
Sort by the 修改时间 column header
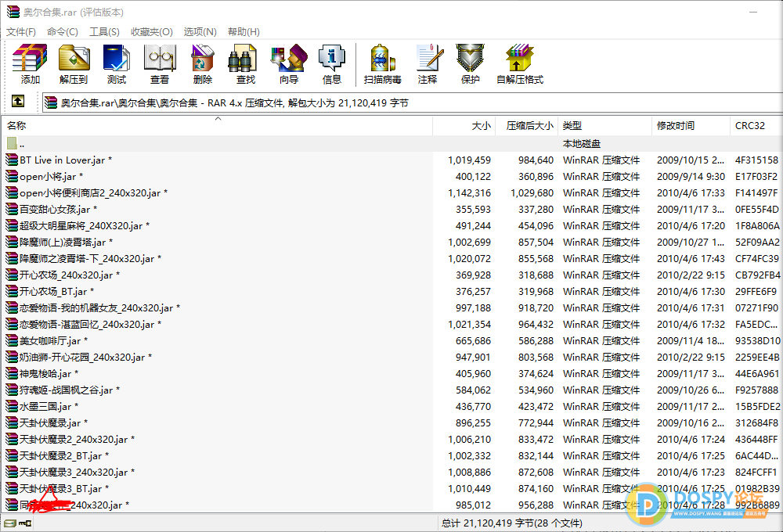coord(691,126)
